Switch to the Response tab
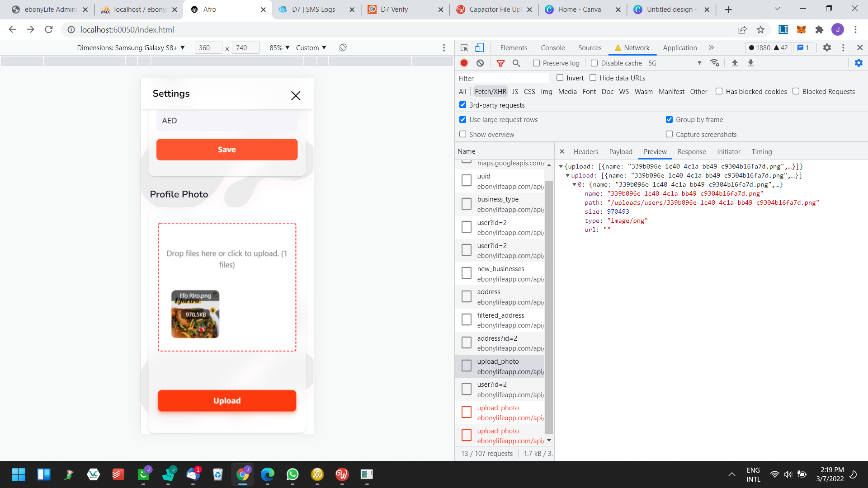 691,152
